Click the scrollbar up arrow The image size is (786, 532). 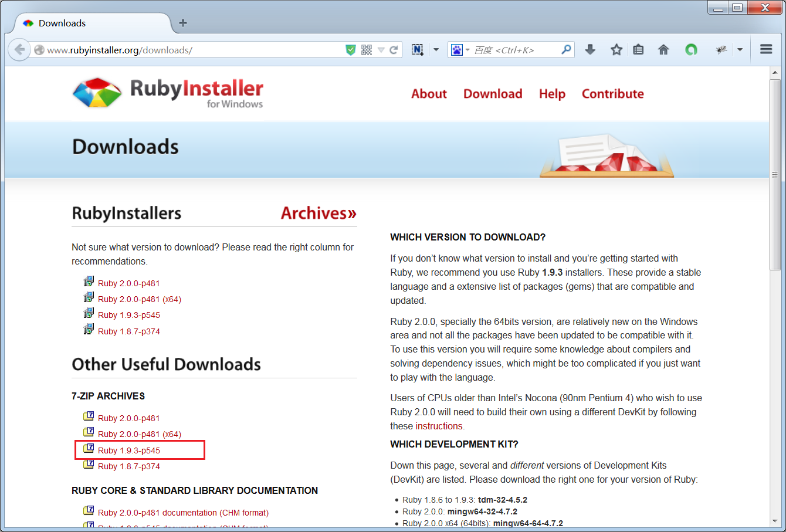(x=775, y=73)
